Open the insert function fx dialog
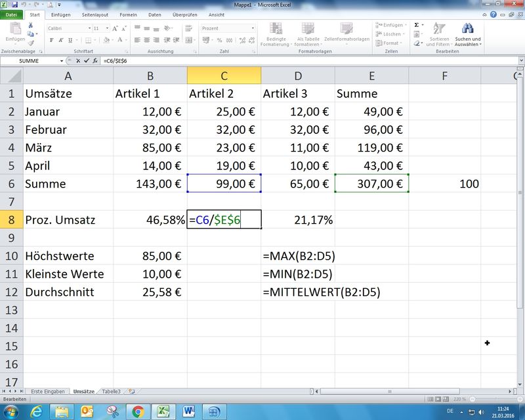The image size is (525, 420). point(94,60)
